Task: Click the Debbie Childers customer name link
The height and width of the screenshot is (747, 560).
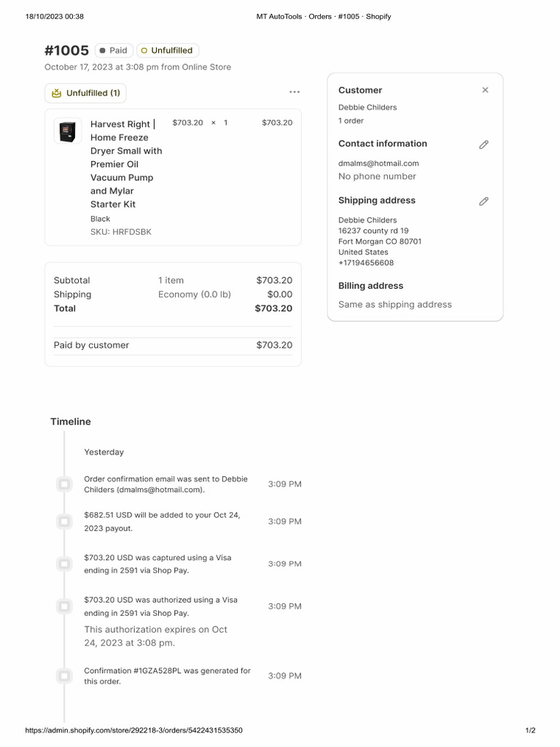Action: point(367,107)
